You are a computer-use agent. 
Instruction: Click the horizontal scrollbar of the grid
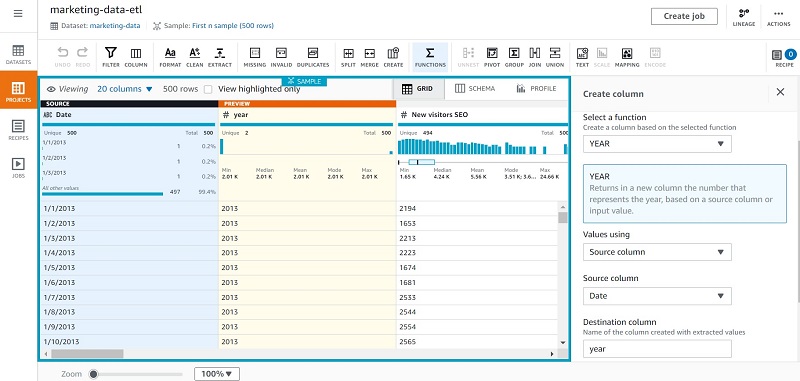(x=87, y=353)
